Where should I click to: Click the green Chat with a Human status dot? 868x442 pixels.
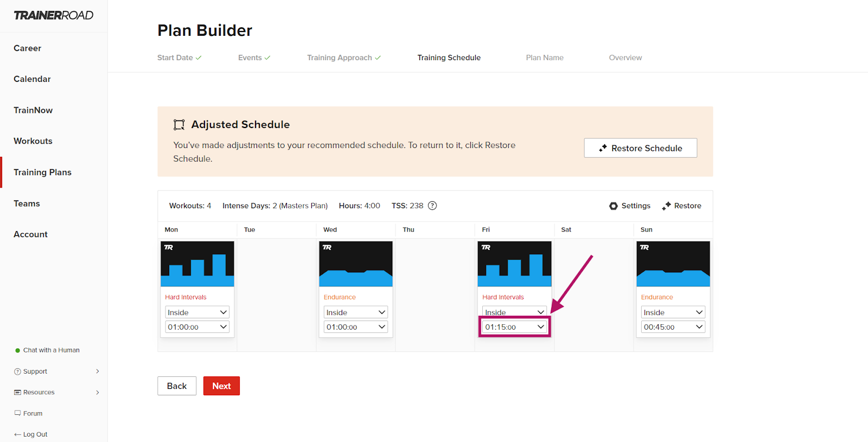click(x=17, y=350)
